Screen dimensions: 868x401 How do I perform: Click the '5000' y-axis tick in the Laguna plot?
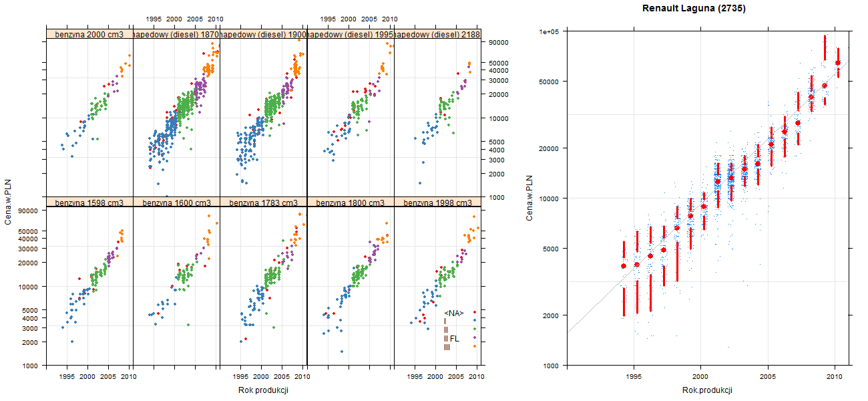tap(551, 249)
